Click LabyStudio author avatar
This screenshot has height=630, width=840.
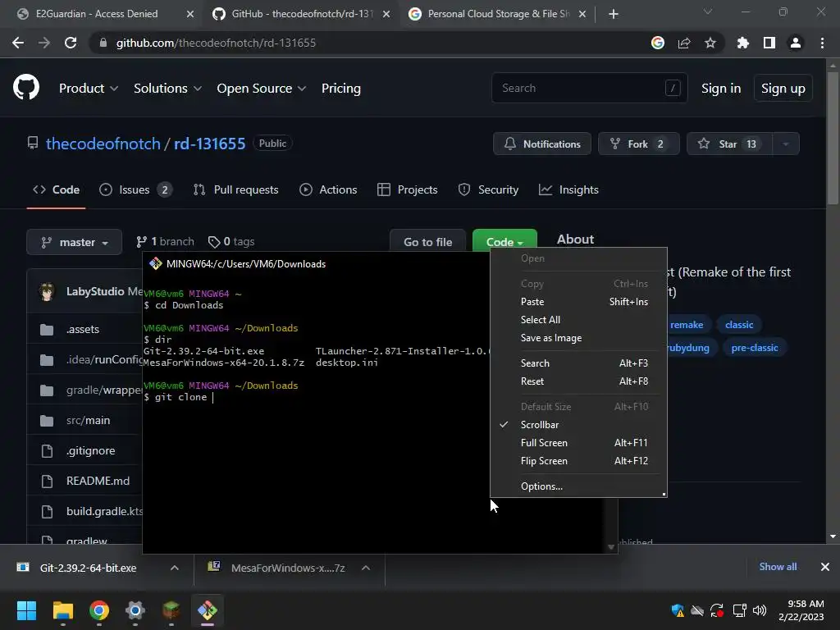coord(47,291)
